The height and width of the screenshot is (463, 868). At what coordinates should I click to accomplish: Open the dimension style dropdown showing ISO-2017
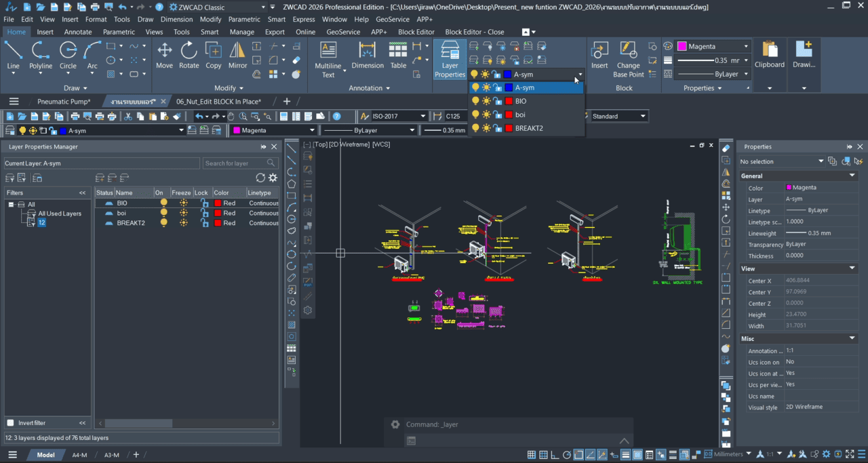point(423,115)
